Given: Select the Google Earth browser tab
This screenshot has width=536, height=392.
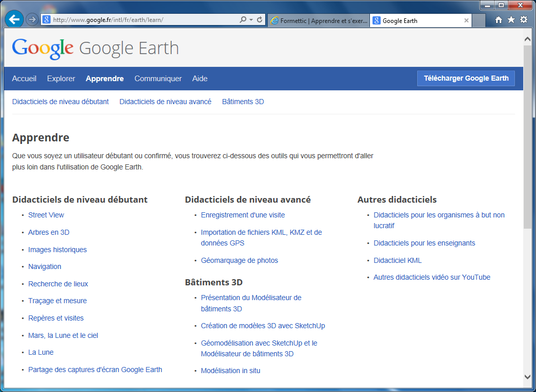Looking at the screenshot, I should coord(421,20).
